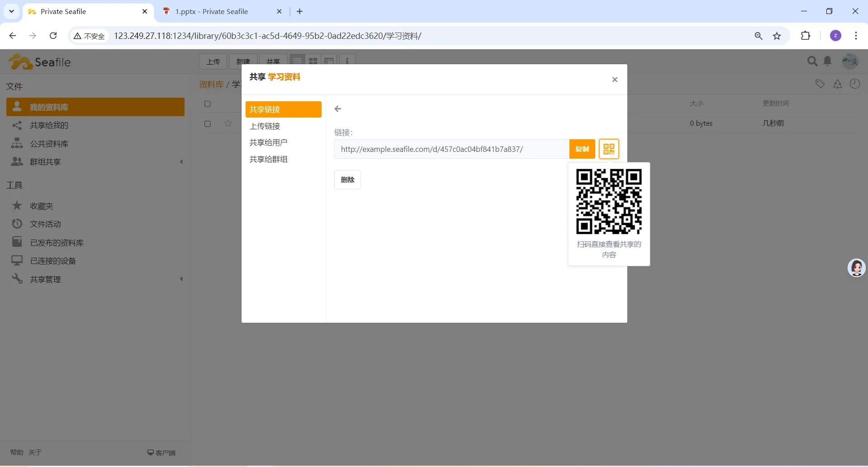The image size is (868, 467).
Task: Switch to the 上传链接 tab
Action: click(x=284, y=126)
